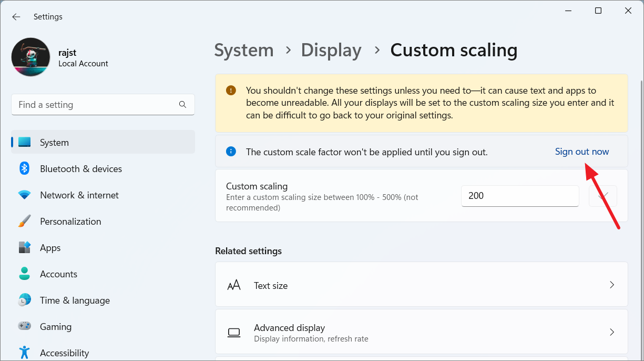The width and height of the screenshot is (644, 361).
Task: Click the Sign out now link
Action: [x=582, y=152]
